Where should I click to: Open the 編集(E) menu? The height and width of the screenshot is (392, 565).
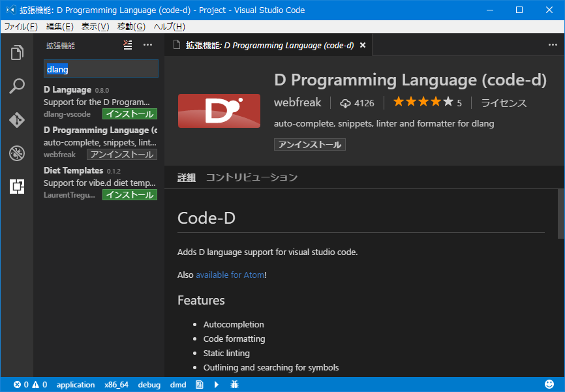pyautogui.click(x=60, y=27)
